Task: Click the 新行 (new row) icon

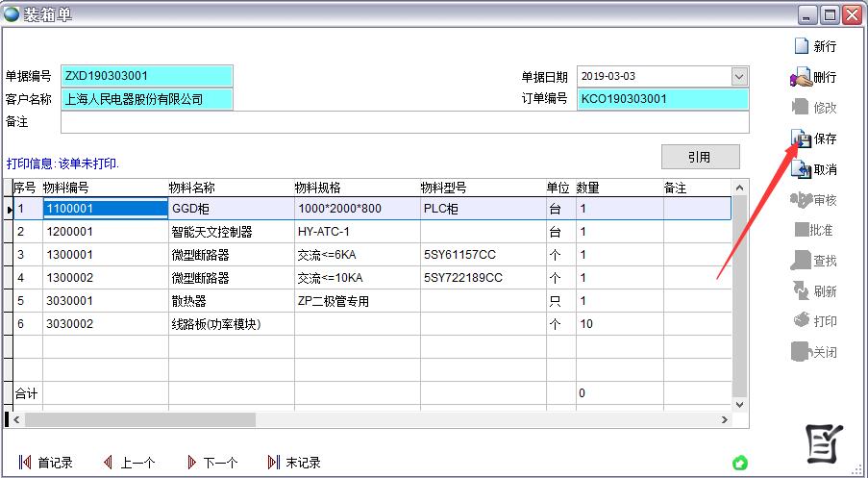Action: click(x=801, y=45)
